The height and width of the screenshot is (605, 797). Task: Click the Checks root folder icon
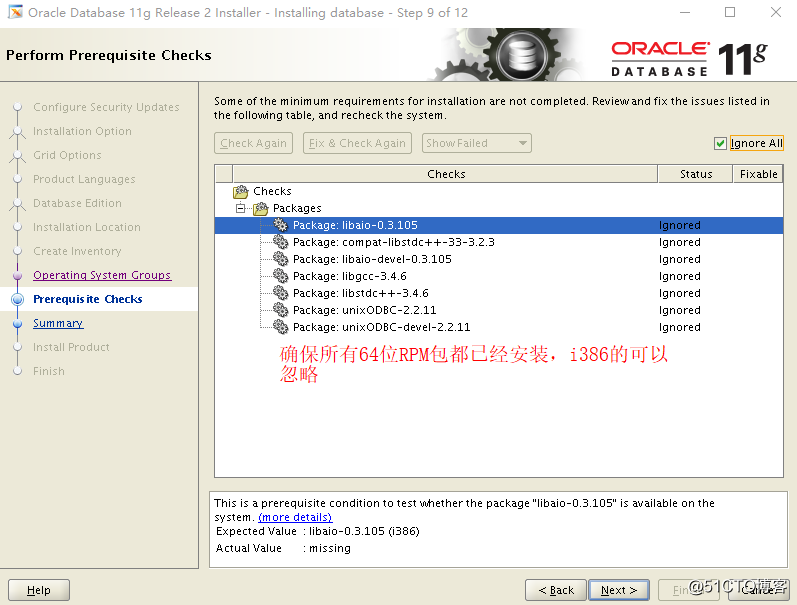click(x=241, y=192)
